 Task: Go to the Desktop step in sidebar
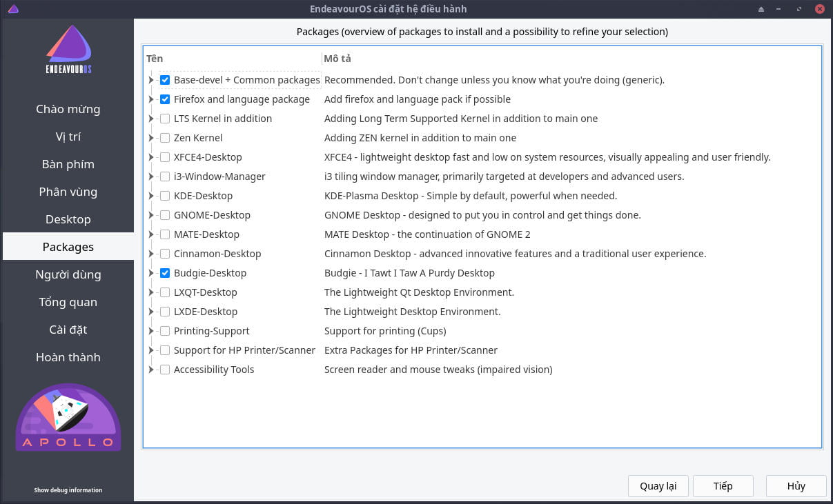point(68,219)
